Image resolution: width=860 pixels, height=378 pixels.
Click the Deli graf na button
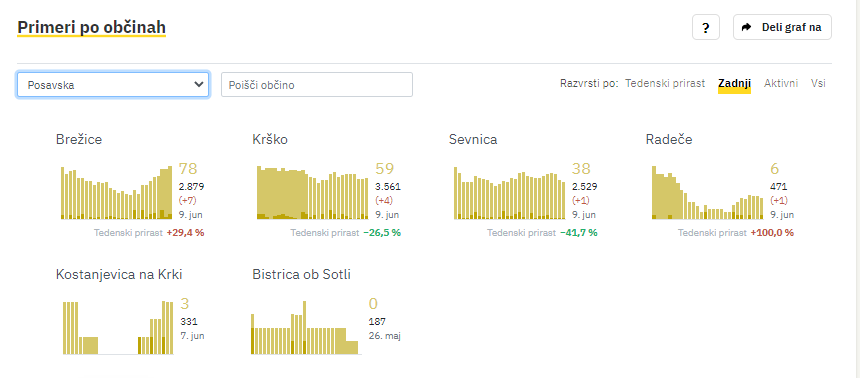(x=782, y=27)
